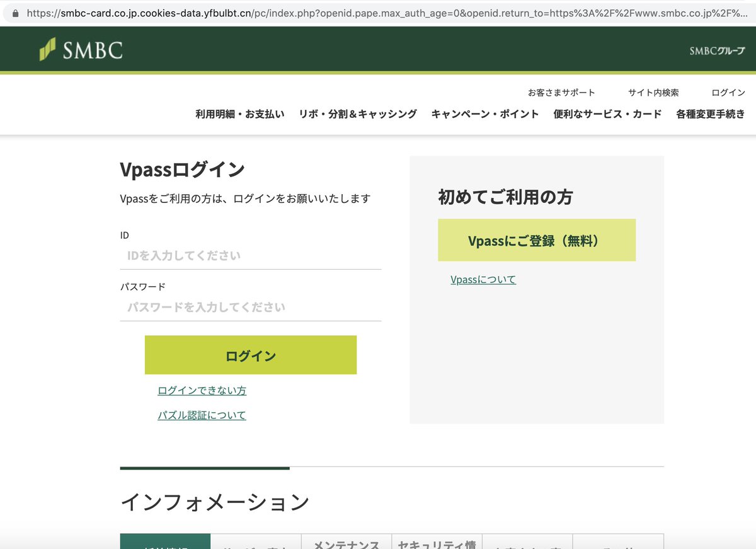Focus the ID input field

[x=251, y=256]
